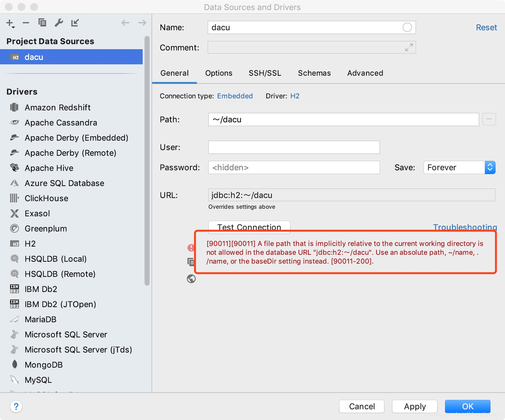Click the IBM Db2 (JTOpen) driver icon
Viewport: 505px width, 420px height.
pos(15,304)
